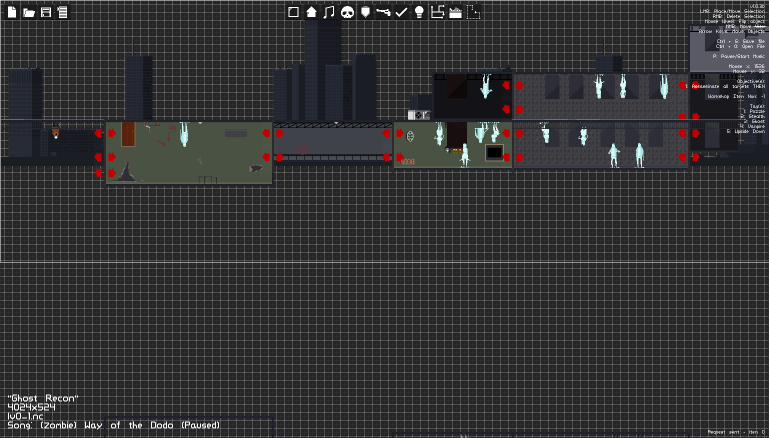Viewport: 769px width, 438px height.
Task: Select the square room block tool
Action: coord(293,12)
